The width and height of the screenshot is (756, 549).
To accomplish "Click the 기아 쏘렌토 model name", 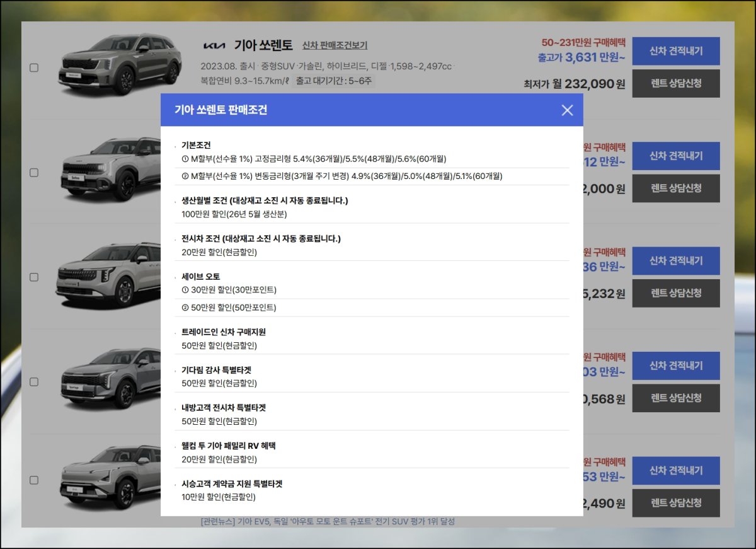I will (x=263, y=45).
